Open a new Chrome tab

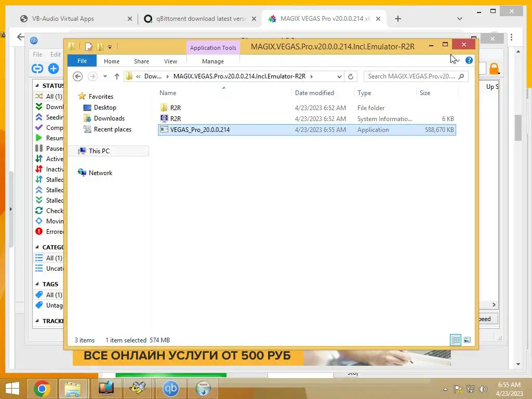(398, 19)
